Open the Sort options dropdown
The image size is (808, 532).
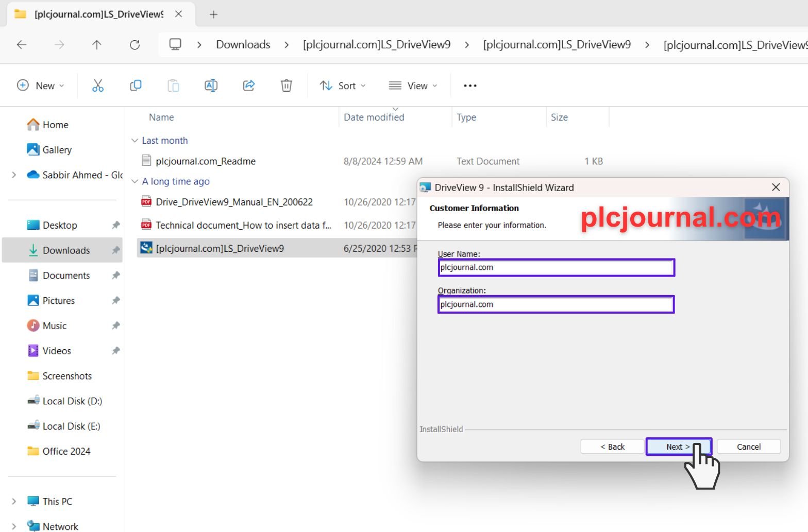coord(342,85)
